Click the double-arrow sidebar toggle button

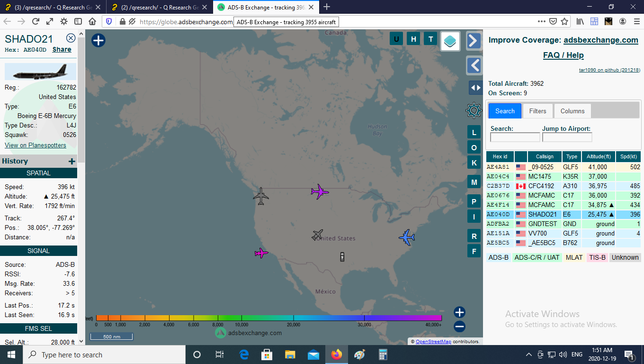point(475,88)
